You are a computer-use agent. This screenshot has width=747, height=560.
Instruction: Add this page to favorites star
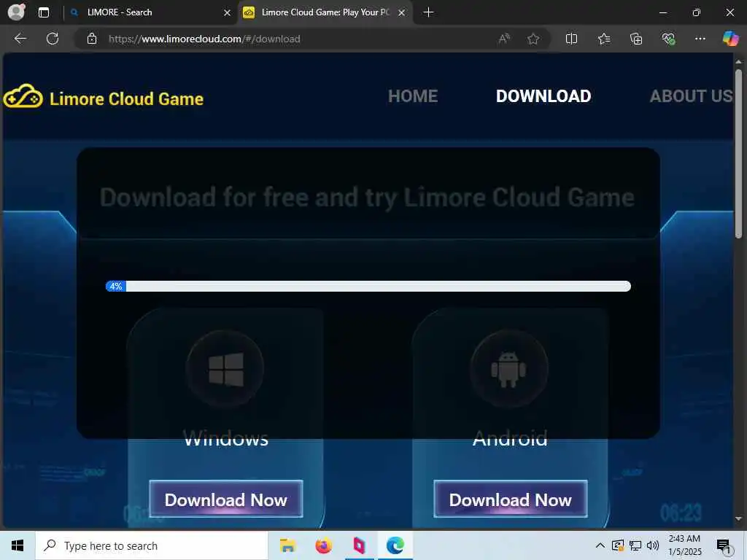pos(533,39)
